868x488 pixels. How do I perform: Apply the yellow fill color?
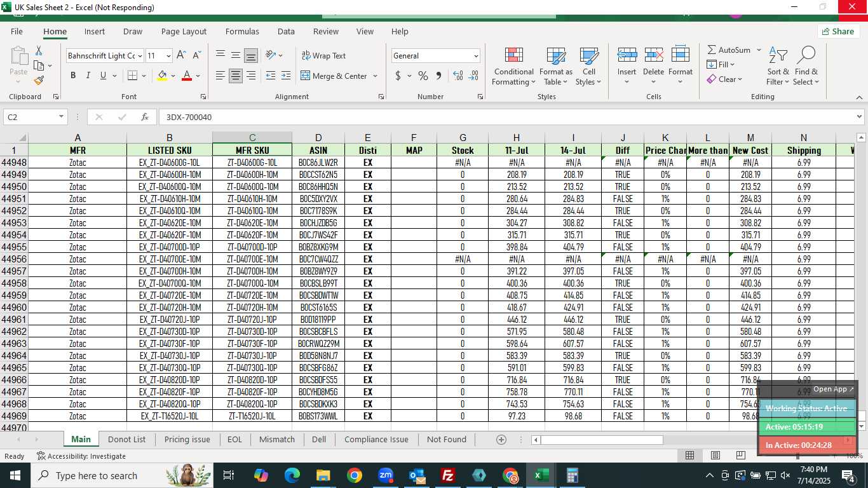[162, 76]
